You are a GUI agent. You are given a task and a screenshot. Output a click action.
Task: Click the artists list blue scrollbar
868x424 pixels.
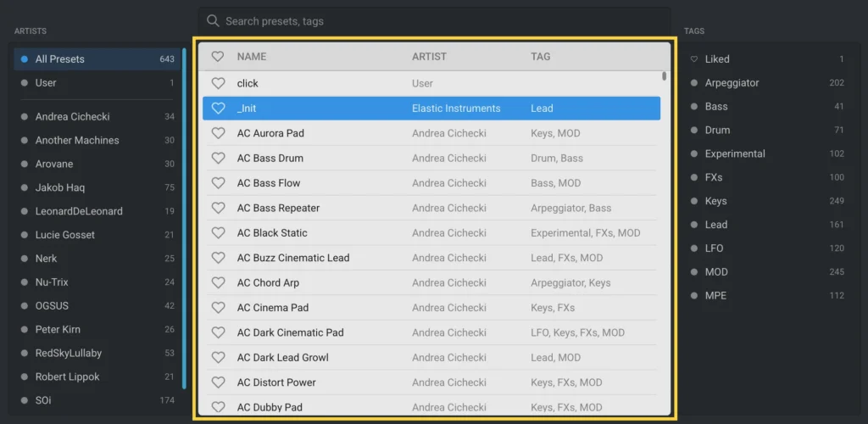pyautogui.click(x=184, y=219)
